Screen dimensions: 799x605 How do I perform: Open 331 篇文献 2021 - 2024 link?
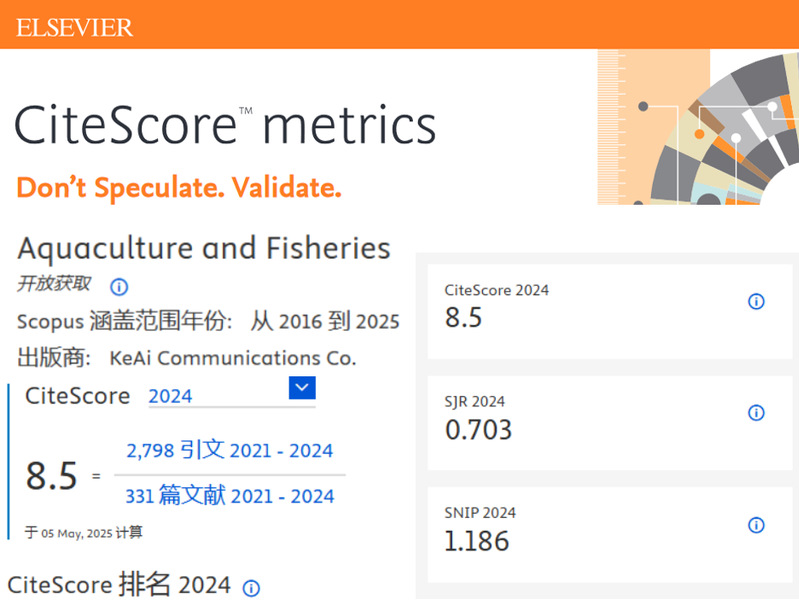230,496
